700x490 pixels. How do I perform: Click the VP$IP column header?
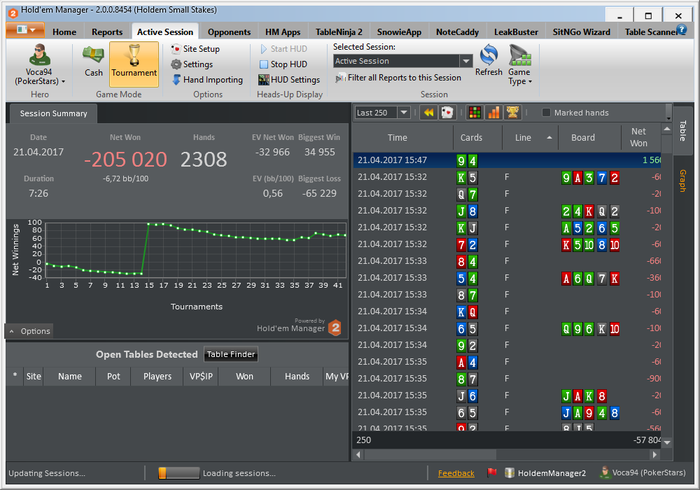[x=201, y=376]
